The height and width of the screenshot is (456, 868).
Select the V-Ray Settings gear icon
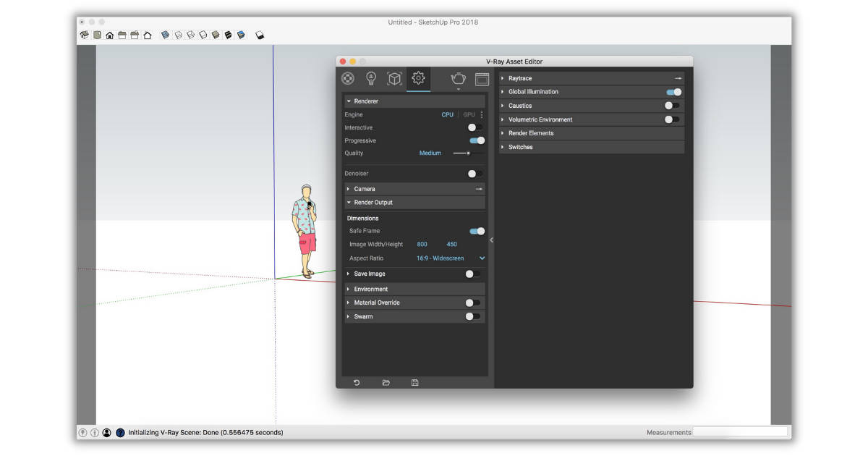417,79
